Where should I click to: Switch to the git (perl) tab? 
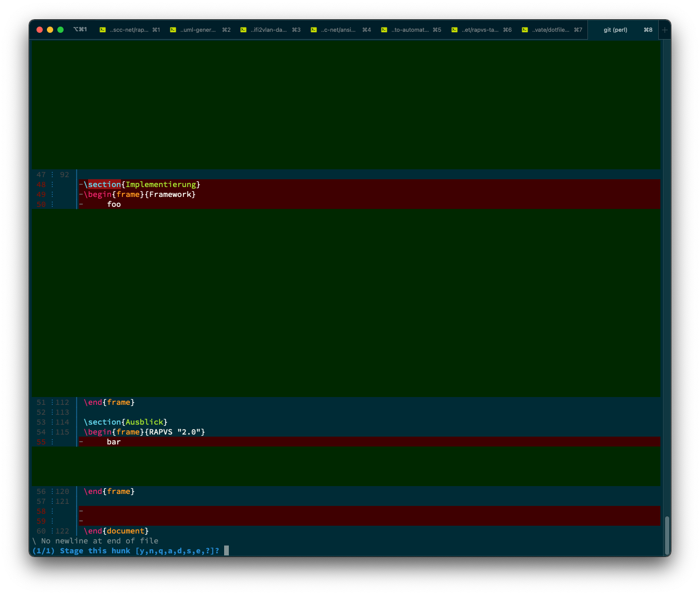pos(615,30)
